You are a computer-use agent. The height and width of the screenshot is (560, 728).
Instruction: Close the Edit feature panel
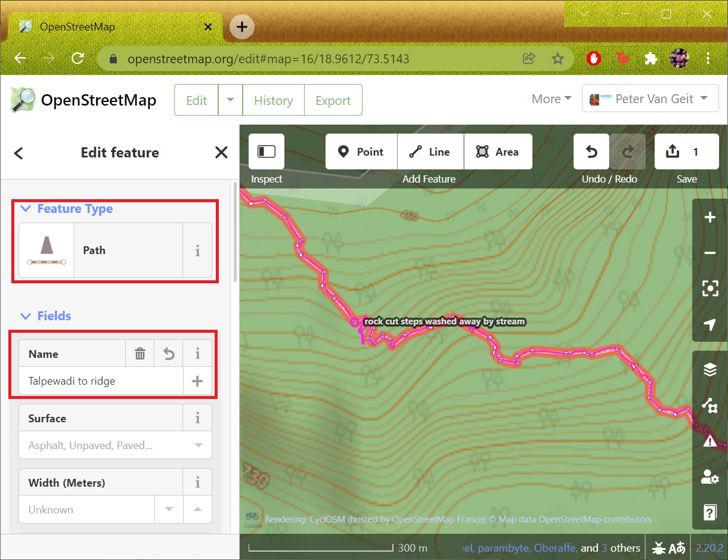point(221,153)
